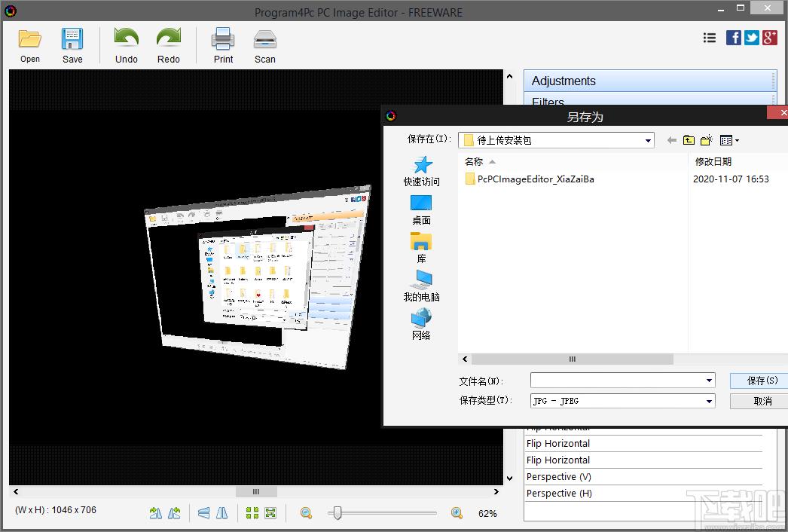Viewport: 788px width, 532px height.
Task: Click the dialog horizontal scrollbar thumb
Action: (572, 359)
